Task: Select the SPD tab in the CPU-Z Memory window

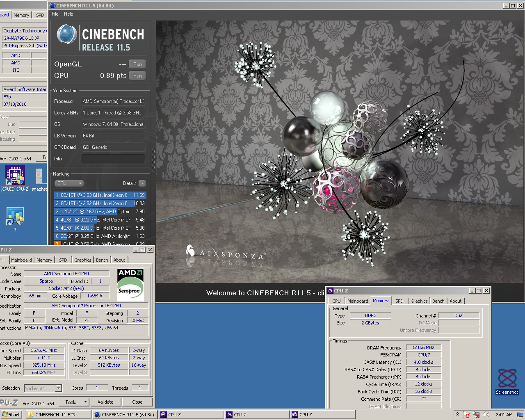Action: tap(399, 301)
